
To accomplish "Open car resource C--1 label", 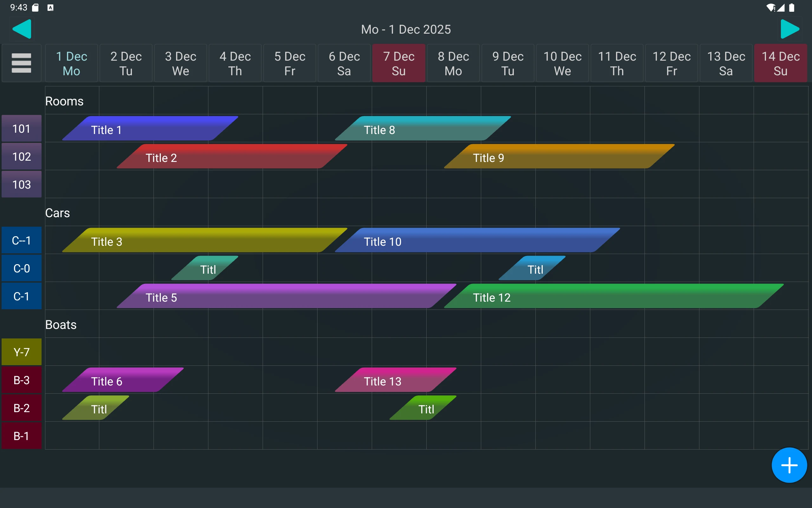I will point(22,240).
